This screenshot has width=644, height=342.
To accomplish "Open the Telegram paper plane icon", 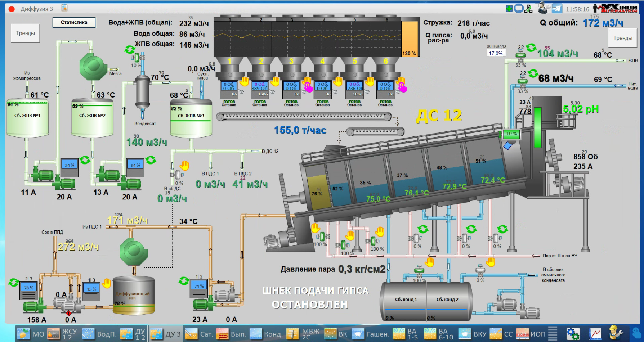I will click(x=557, y=9).
